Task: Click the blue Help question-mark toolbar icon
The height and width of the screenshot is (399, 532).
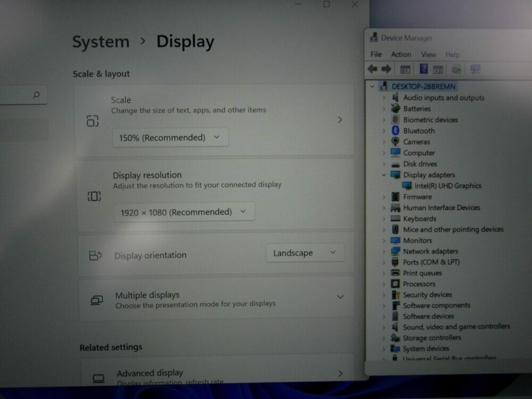Action: tap(423, 69)
